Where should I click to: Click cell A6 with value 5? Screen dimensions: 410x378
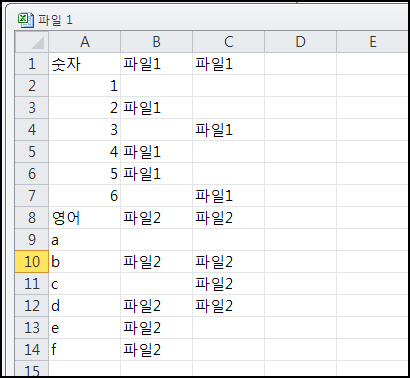tap(85, 174)
